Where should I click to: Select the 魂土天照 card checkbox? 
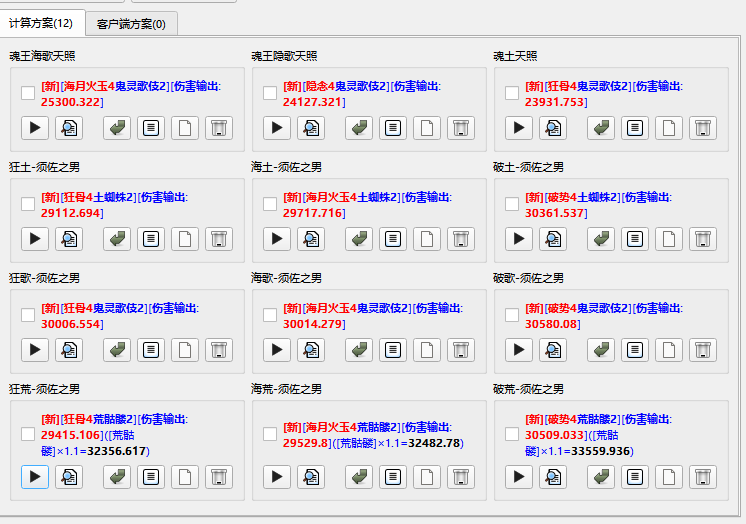tap(512, 93)
